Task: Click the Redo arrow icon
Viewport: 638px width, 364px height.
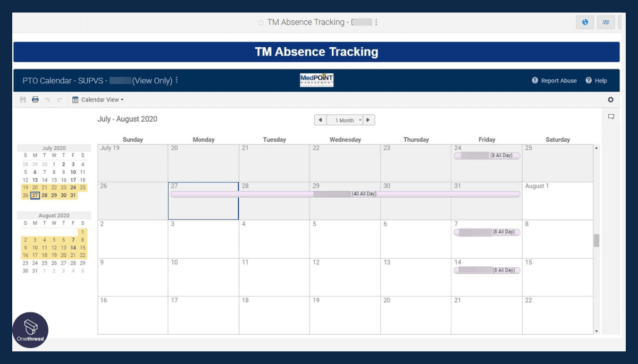Action: coord(61,99)
